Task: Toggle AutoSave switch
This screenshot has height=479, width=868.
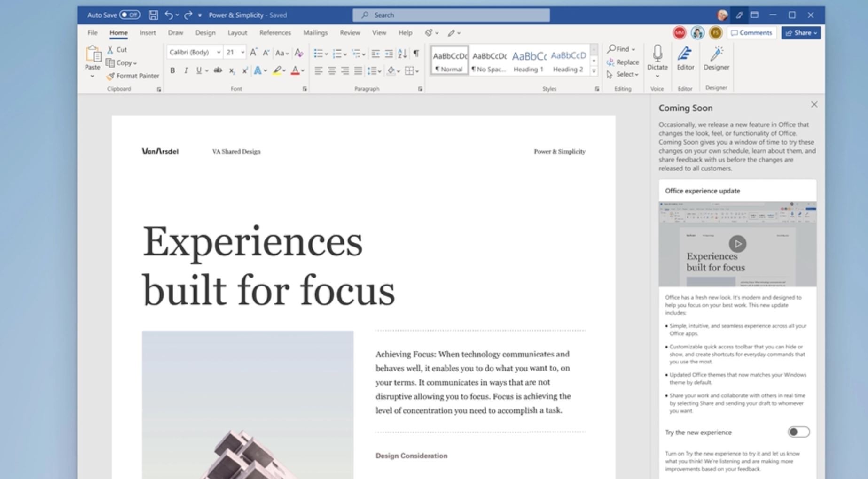Action: [x=130, y=15]
